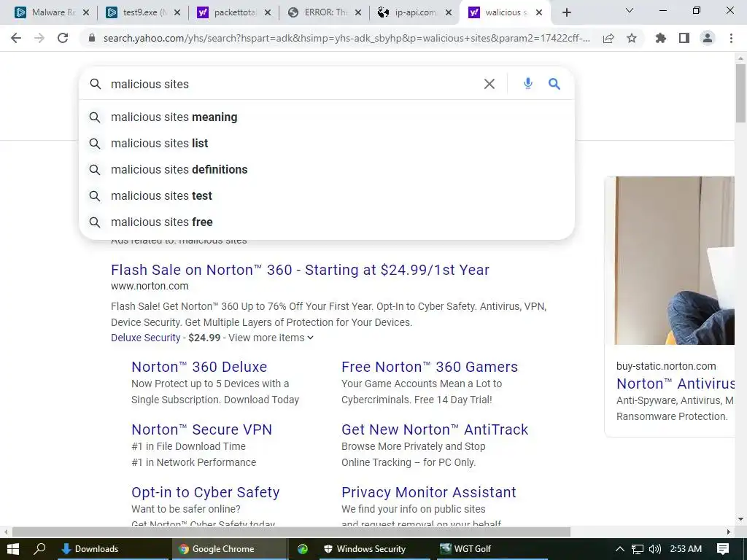Open the tab search chevron

tap(630, 10)
